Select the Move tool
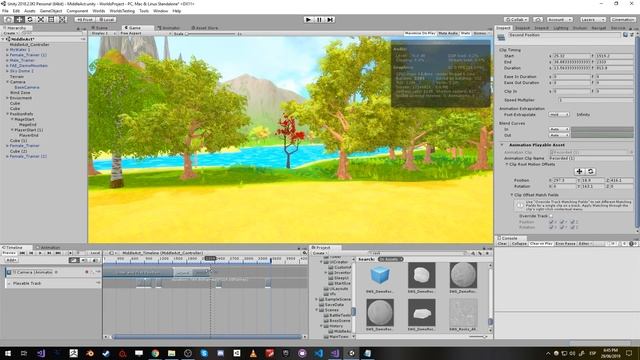 point(19,19)
